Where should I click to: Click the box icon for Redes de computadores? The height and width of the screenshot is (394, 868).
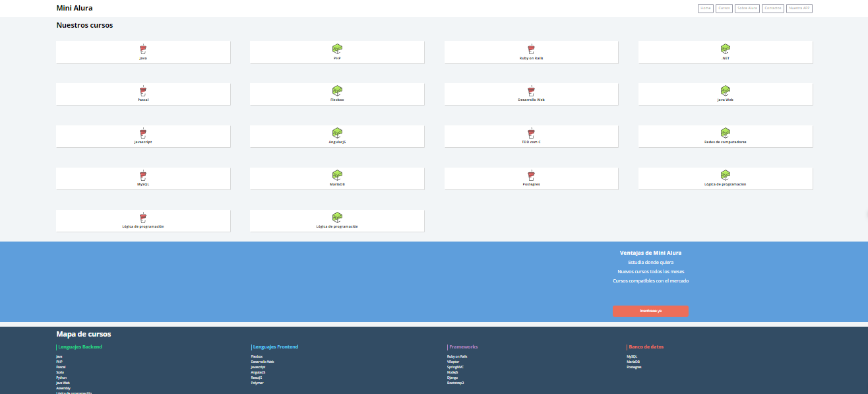click(x=726, y=133)
